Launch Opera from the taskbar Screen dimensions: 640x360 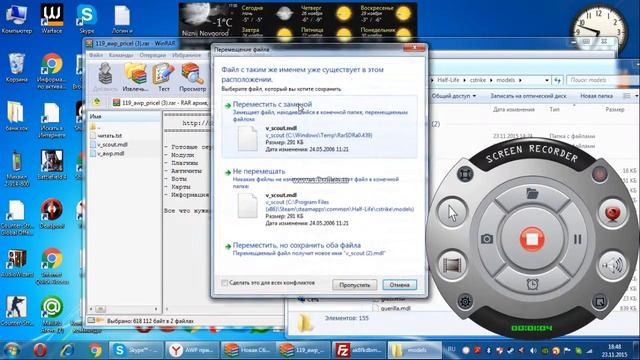40,350
